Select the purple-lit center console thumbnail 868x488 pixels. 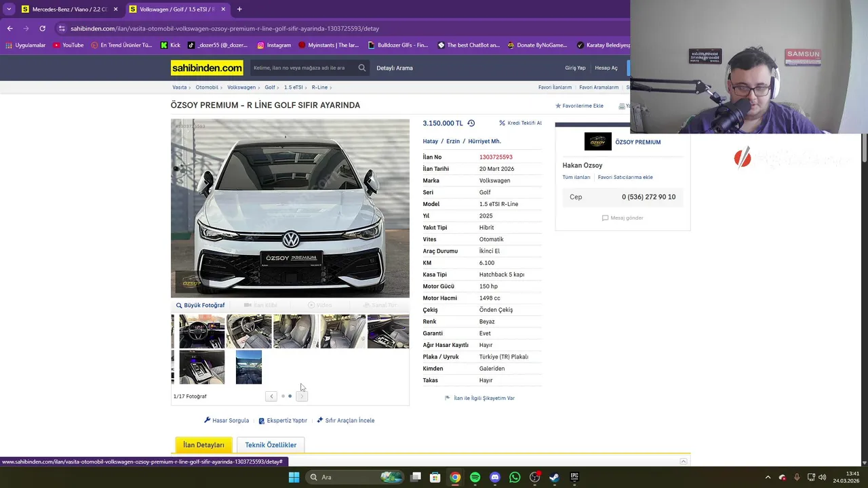pos(201,367)
